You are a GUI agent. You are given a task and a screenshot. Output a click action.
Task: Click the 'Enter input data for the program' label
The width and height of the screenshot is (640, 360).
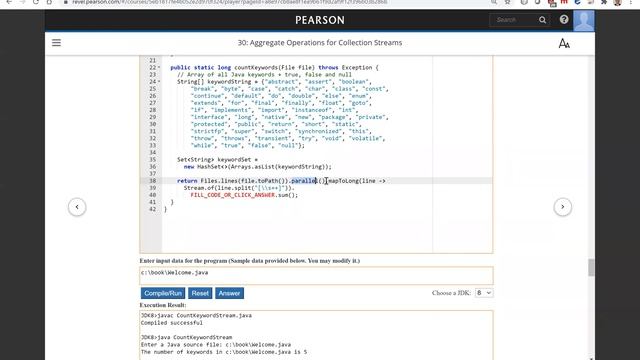click(250, 260)
